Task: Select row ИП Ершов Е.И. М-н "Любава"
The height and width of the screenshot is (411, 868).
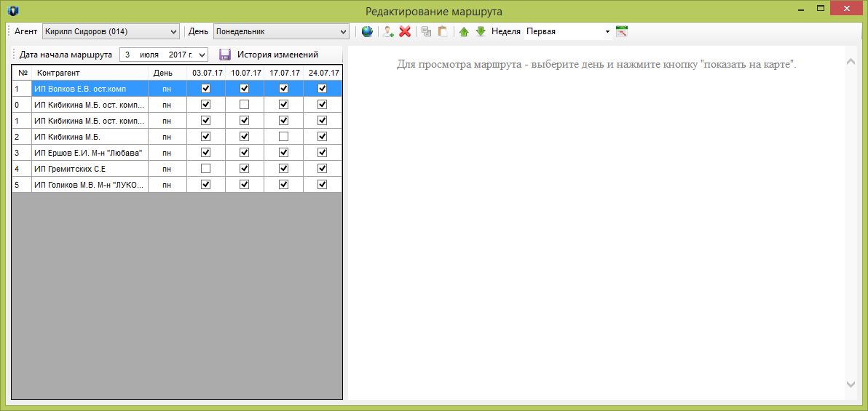Action: [x=177, y=153]
